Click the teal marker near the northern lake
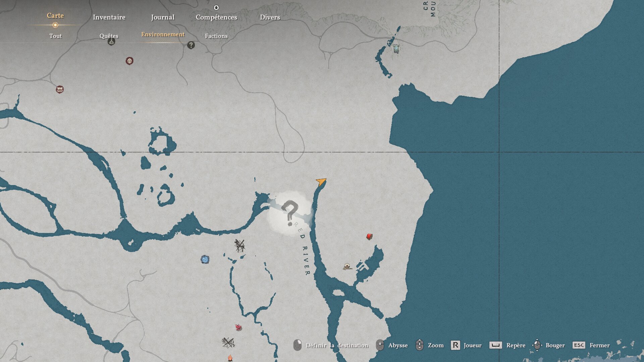 [x=396, y=48]
